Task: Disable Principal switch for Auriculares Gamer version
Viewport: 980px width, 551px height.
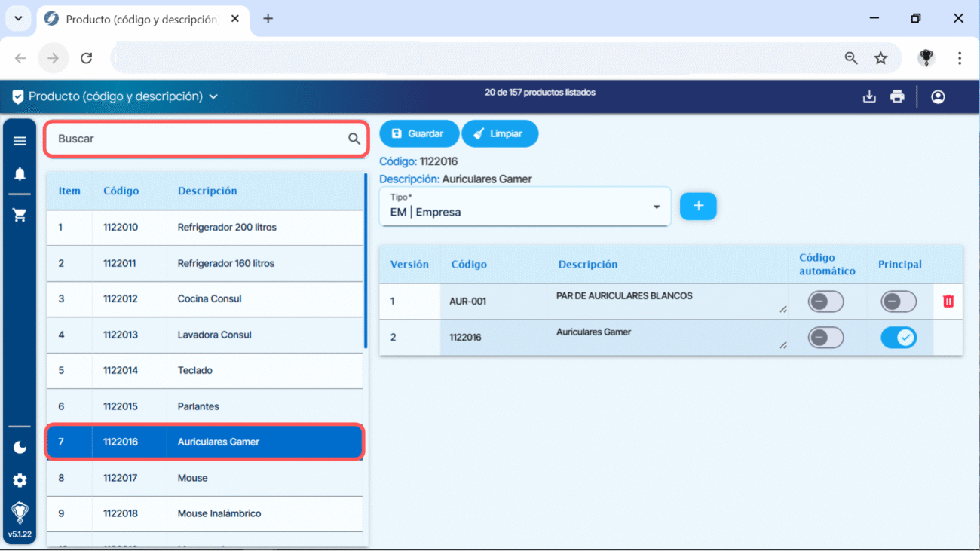Action: click(x=899, y=338)
